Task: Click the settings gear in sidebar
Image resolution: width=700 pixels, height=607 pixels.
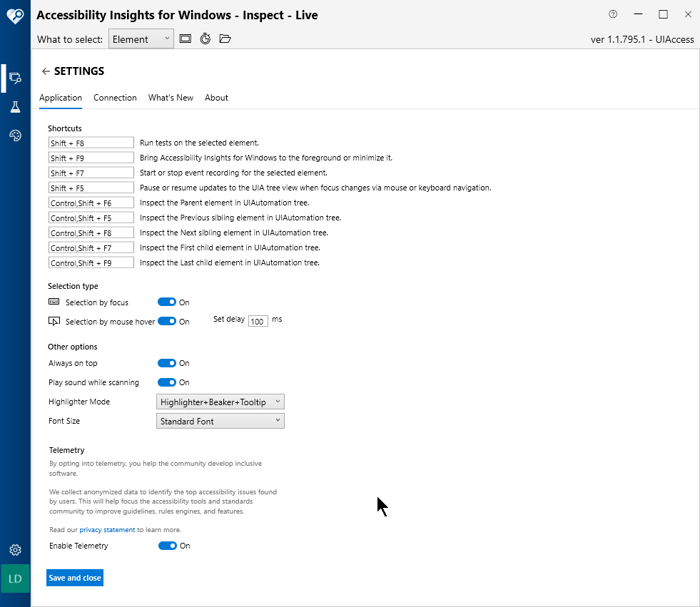Action: [x=15, y=550]
